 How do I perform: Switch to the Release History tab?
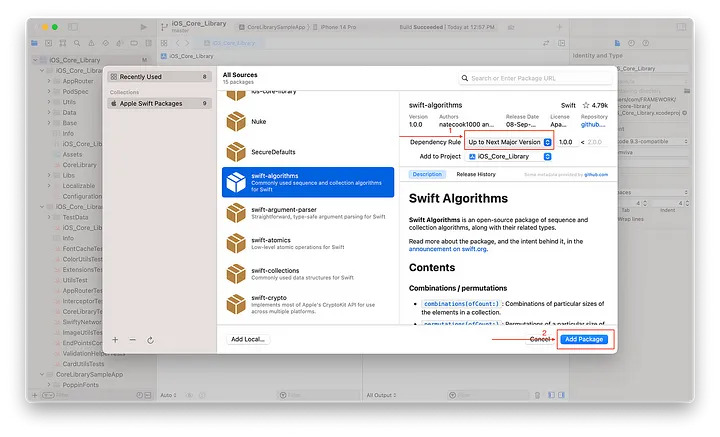click(x=474, y=174)
